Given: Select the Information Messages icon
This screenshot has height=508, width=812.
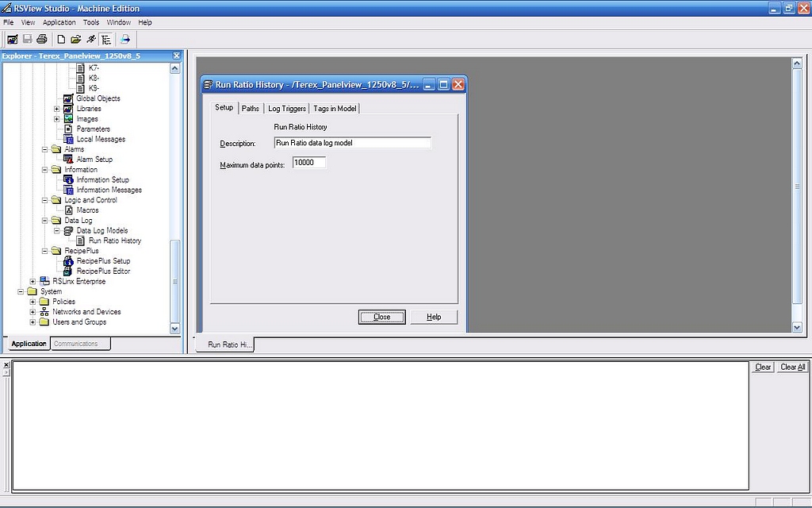Looking at the screenshot, I should click(x=68, y=190).
